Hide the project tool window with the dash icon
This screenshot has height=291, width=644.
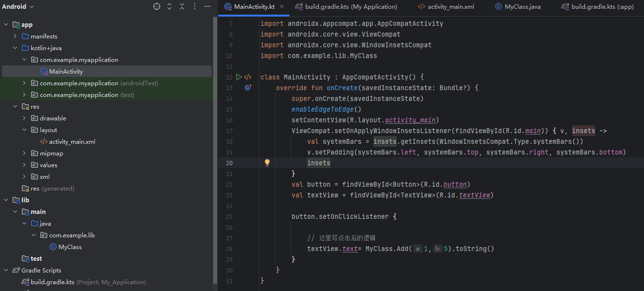pos(207,6)
